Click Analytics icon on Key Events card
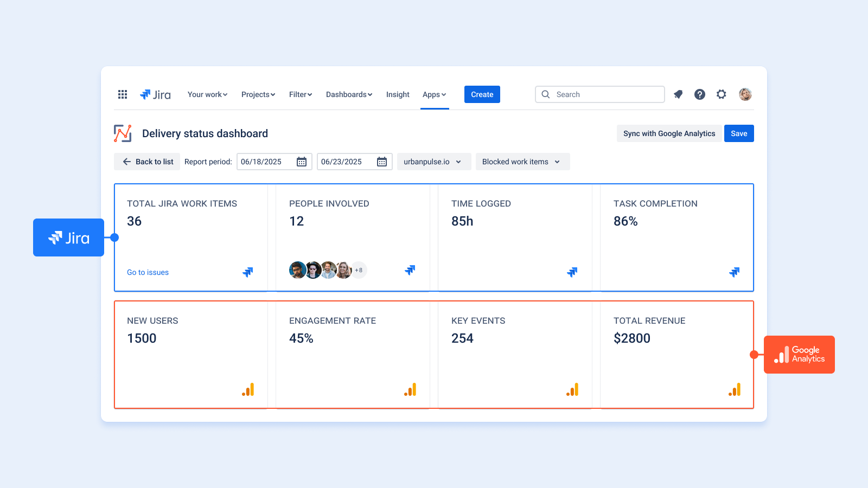Screen dimensions: 868x488 (x=572, y=389)
